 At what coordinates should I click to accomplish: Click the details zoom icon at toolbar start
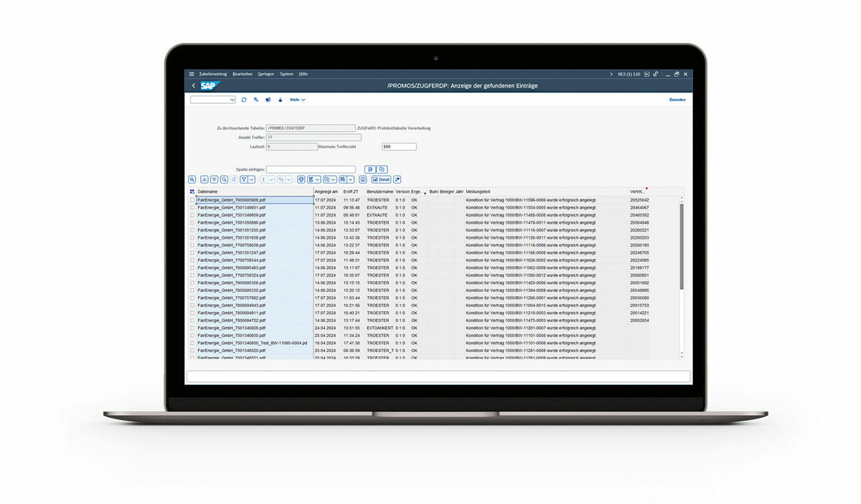pyautogui.click(x=192, y=179)
